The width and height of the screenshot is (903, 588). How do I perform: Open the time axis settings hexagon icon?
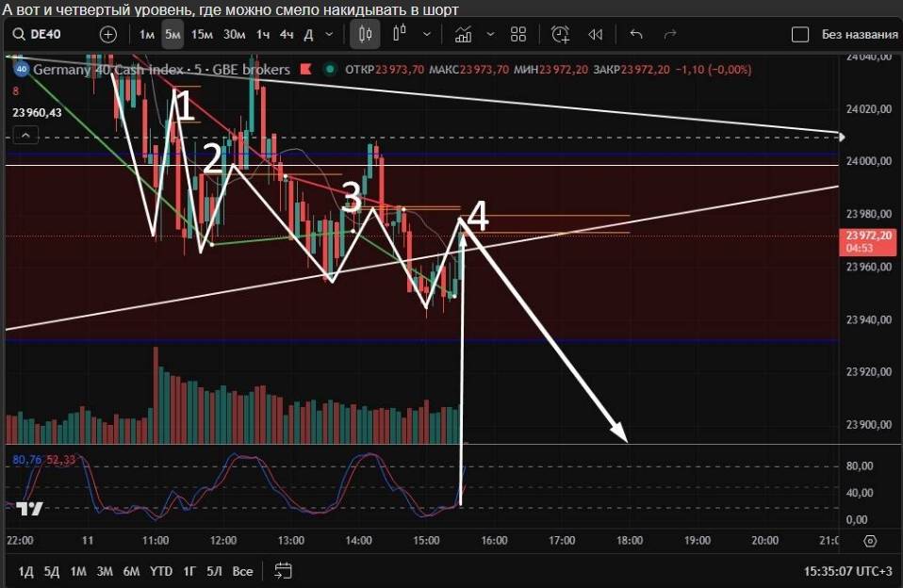[869, 541]
